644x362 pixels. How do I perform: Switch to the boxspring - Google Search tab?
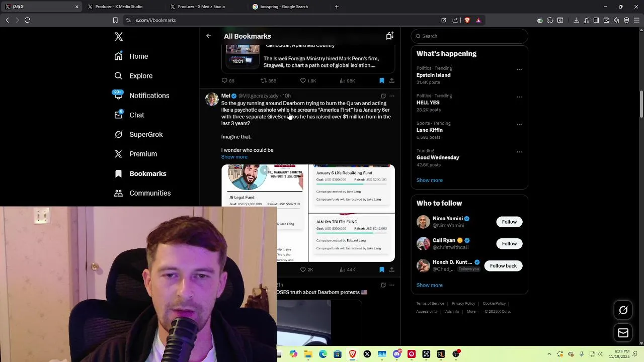click(284, 7)
